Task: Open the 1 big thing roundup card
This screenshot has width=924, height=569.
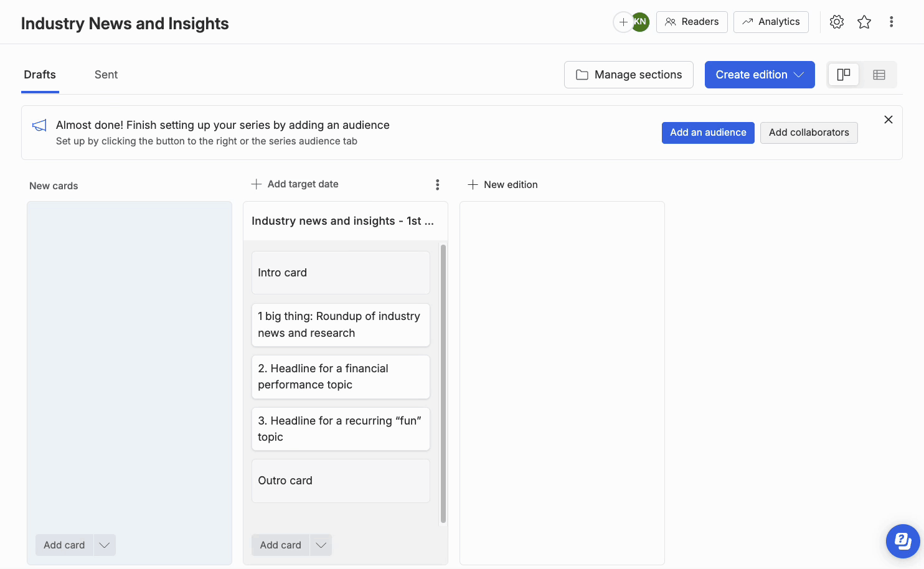Action: (x=341, y=325)
